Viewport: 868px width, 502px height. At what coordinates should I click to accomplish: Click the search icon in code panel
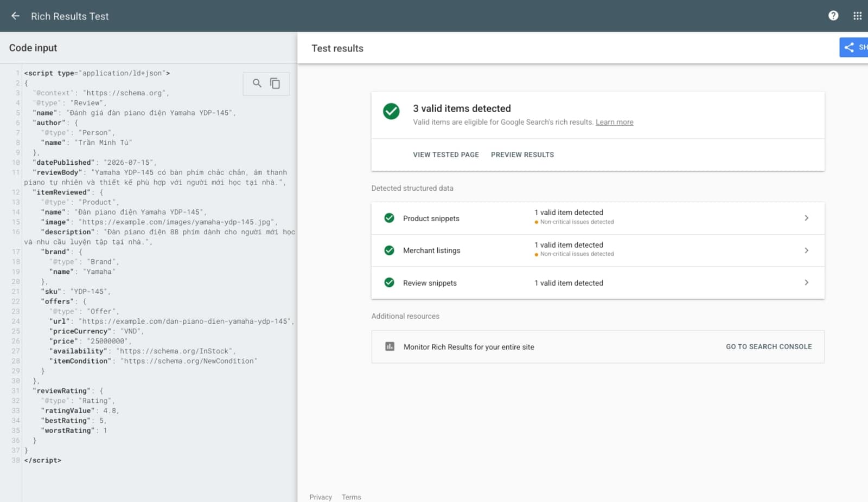(257, 83)
